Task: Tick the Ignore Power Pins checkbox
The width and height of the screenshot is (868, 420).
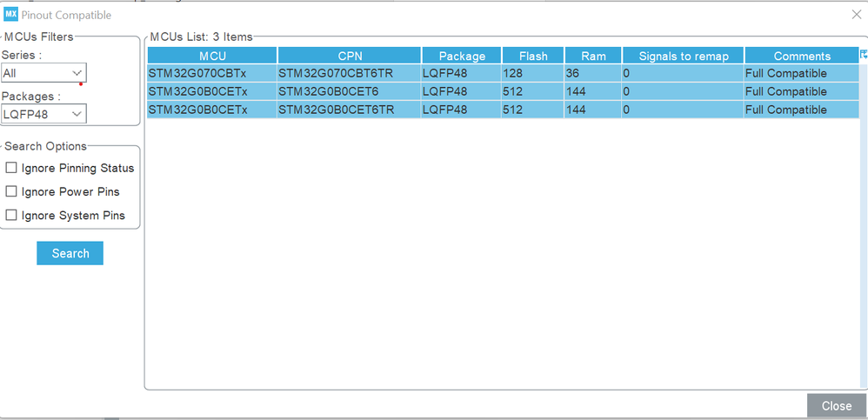Action: 11,191
